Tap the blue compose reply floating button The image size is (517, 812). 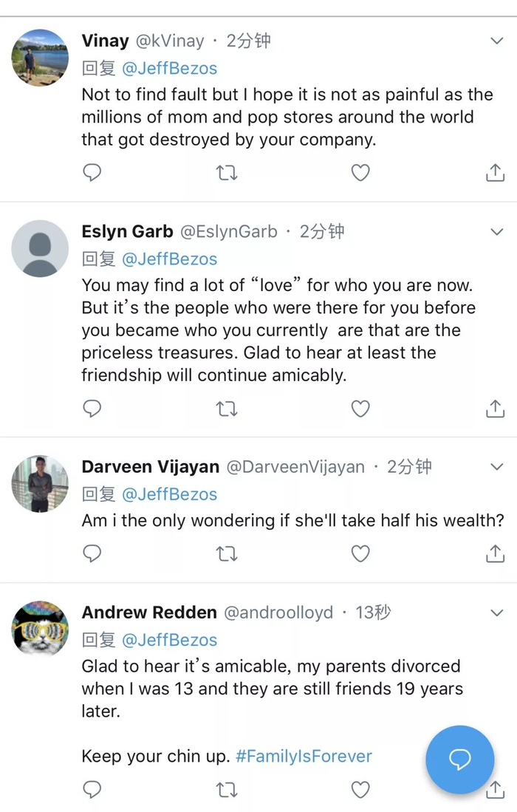pos(459,759)
